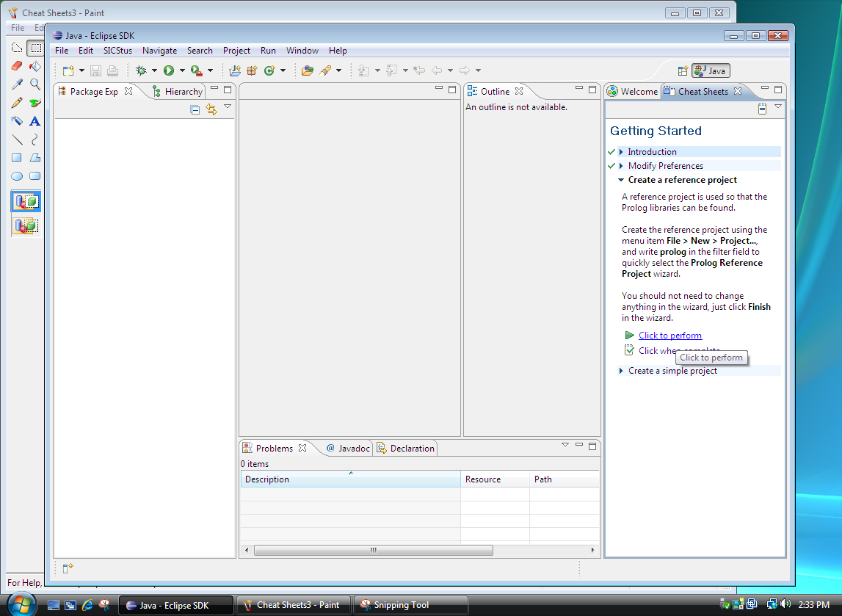Click the Print toolbar icon
842x616 pixels.
[112, 70]
